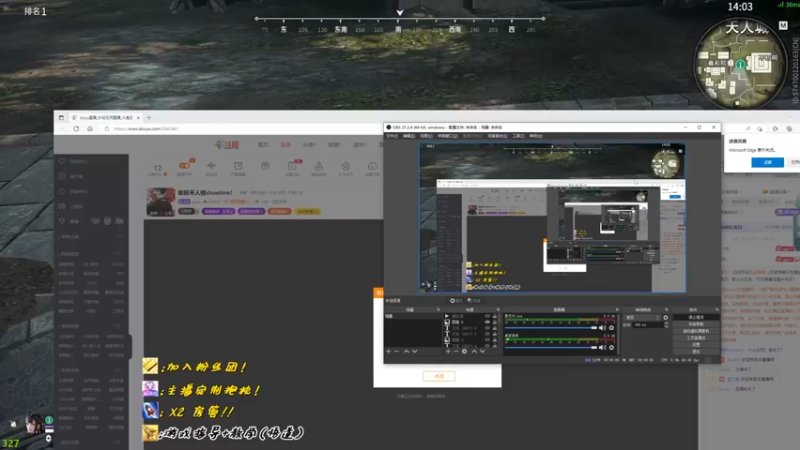This screenshot has height=450, width=800.
Task: Click volume slider of second OBS mixer track
Action: coord(551,347)
